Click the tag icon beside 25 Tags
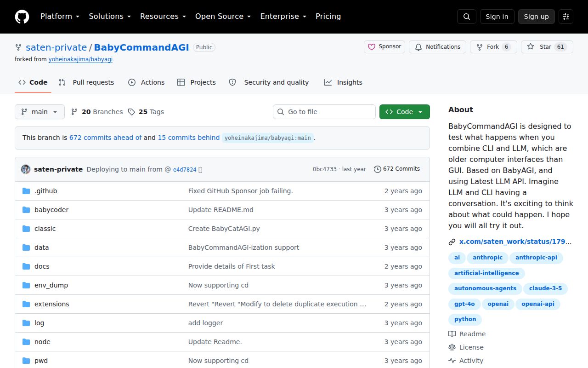This screenshot has width=588, height=368. coord(131,112)
